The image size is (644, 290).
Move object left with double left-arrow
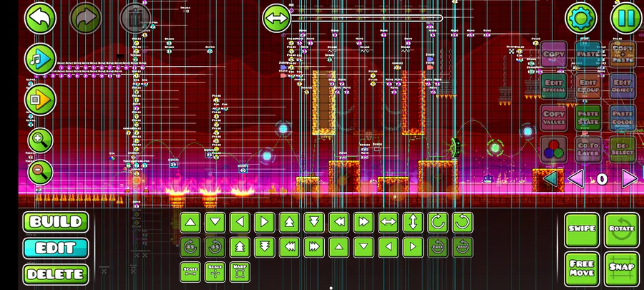(x=339, y=223)
